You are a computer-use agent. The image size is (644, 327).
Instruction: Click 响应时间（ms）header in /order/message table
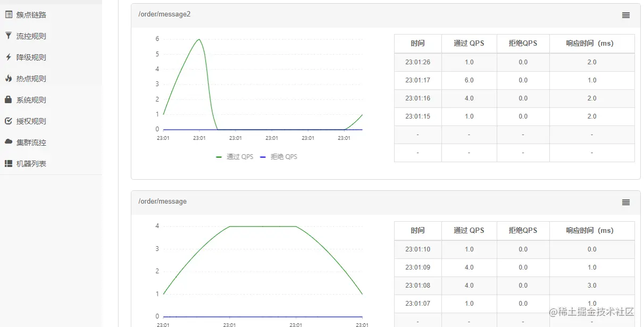point(592,231)
